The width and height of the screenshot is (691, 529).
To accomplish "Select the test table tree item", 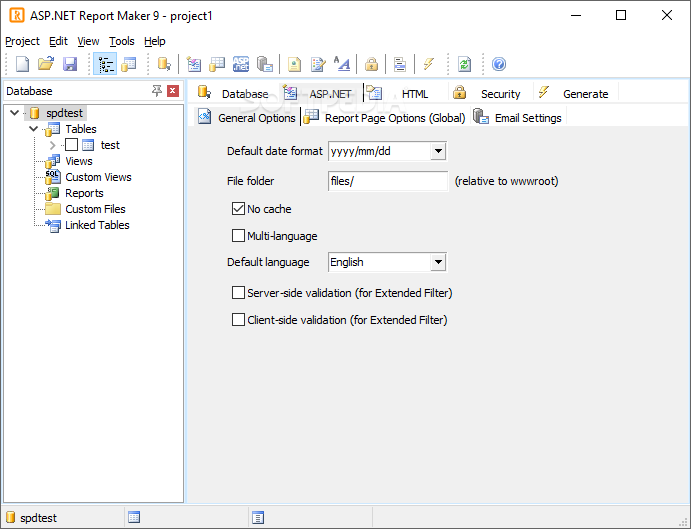I will pos(110,145).
